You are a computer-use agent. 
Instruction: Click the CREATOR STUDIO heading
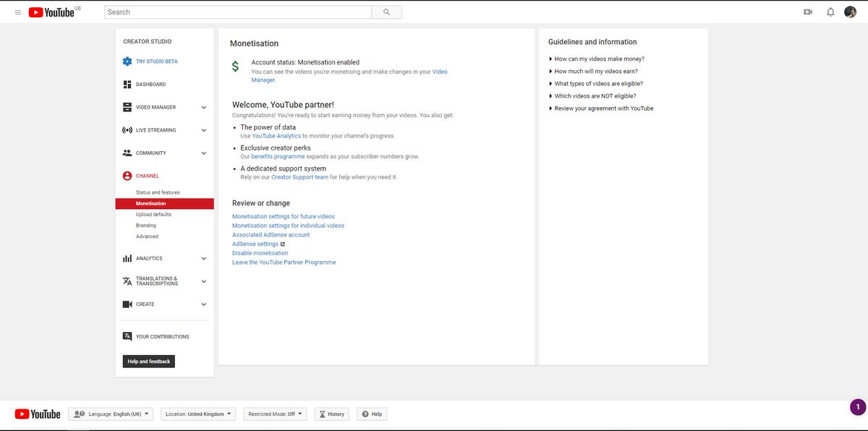pyautogui.click(x=148, y=42)
